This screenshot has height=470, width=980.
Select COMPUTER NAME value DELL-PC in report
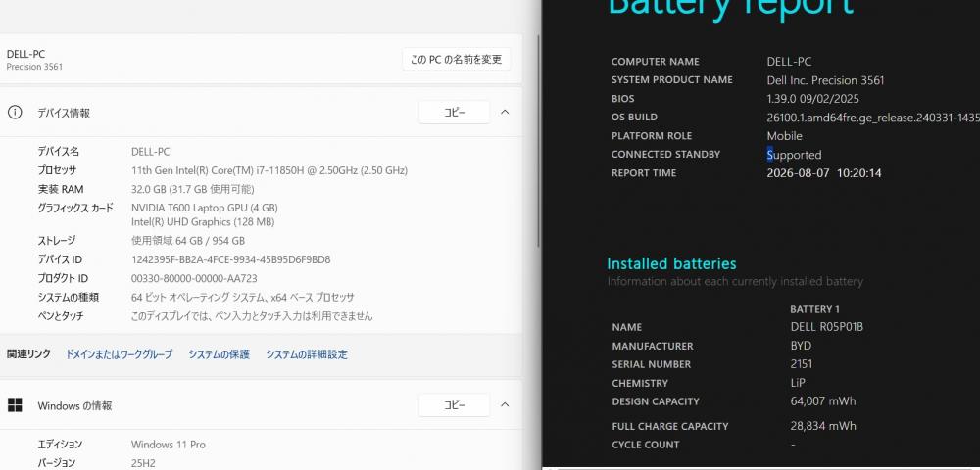click(789, 61)
